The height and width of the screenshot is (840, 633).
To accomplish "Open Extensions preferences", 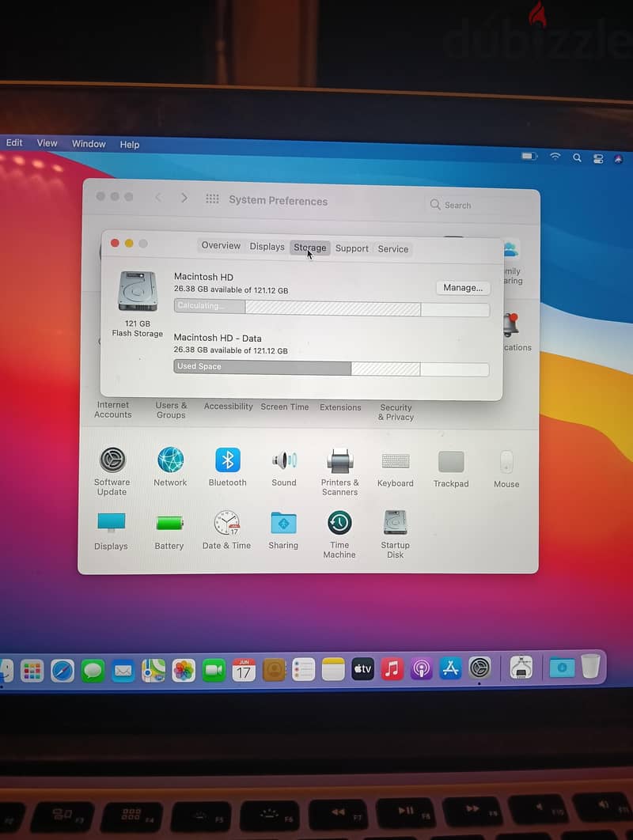I will coord(340,407).
